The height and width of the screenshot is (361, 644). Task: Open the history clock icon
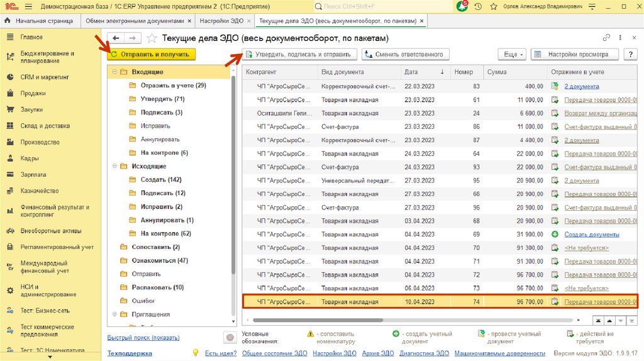click(478, 6)
